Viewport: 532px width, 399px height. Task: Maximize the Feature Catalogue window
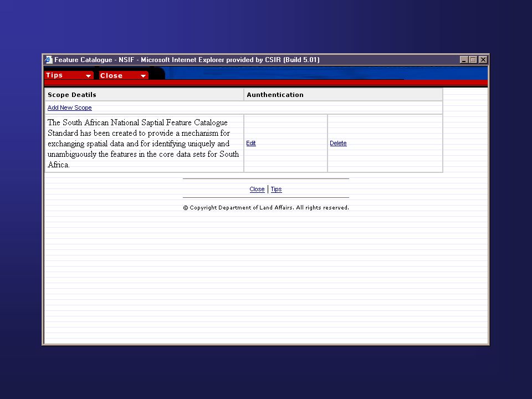click(473, 60)
